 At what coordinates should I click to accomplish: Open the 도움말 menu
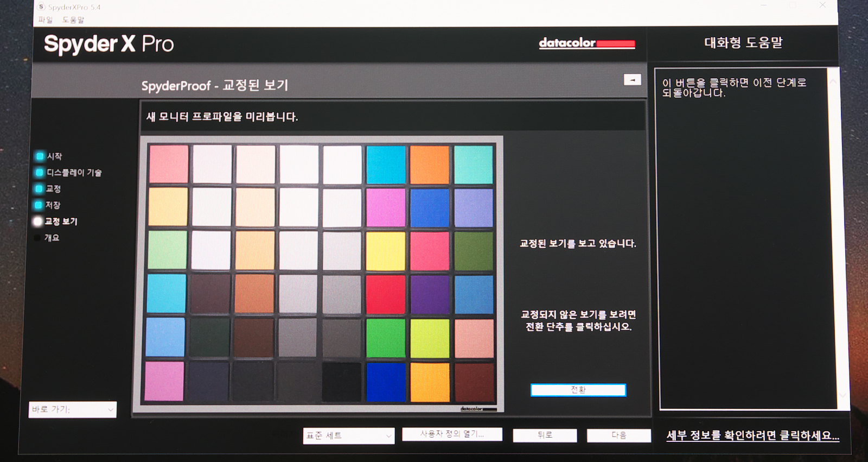73,20
